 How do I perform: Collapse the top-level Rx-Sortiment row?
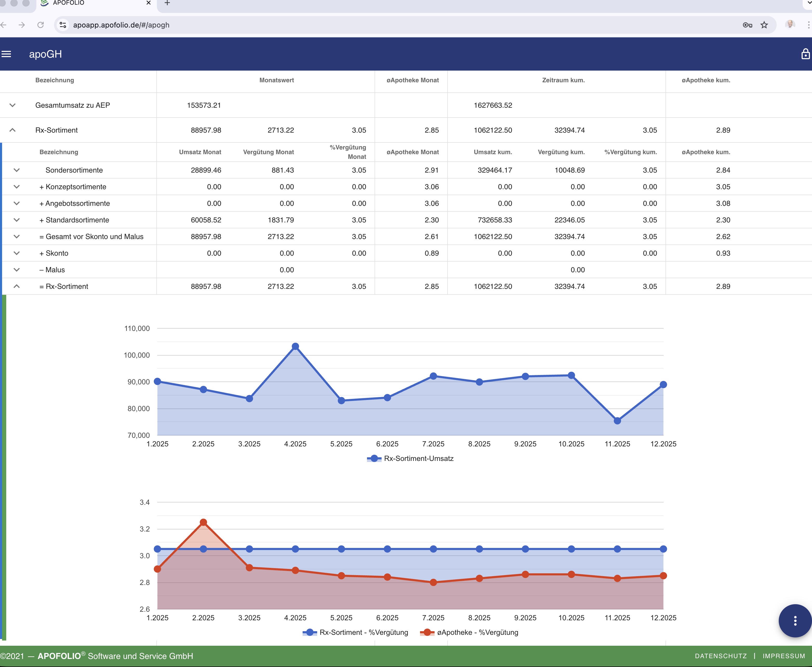click(x=12, y=130)
